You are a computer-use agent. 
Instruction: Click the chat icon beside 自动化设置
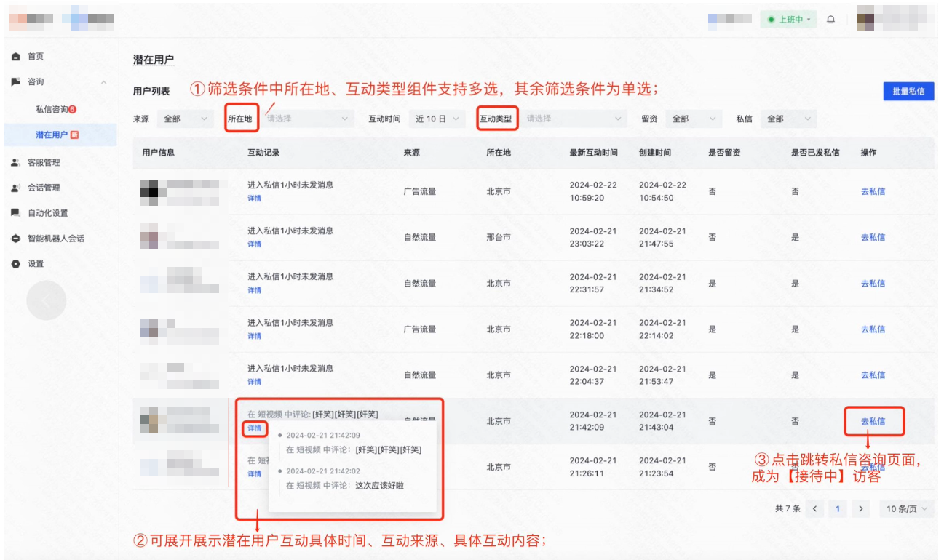[15, 213]
